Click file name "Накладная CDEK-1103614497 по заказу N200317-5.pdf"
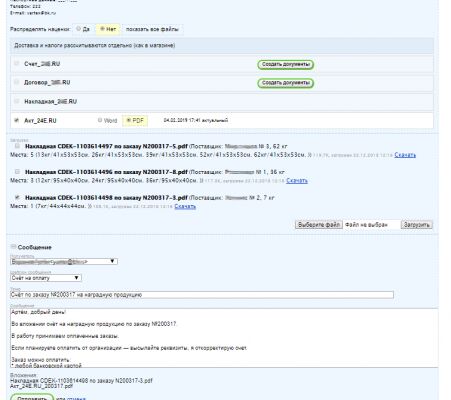Image resolution: width=451 pixels, height=400 pixels. (106, 146)
